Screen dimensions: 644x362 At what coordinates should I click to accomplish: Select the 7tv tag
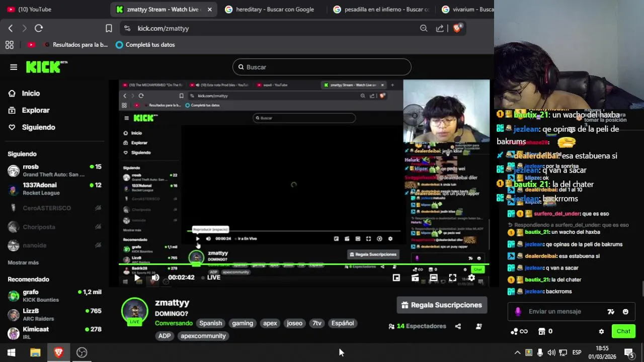point(317,323)
